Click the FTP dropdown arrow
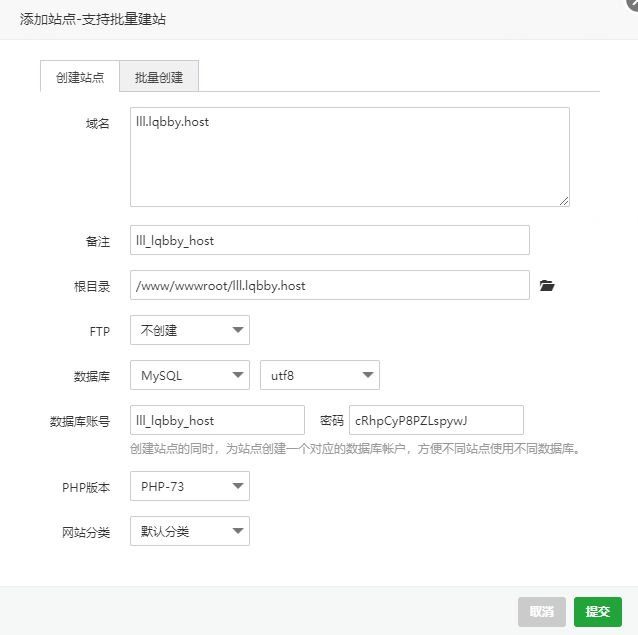 click(238, 330)
